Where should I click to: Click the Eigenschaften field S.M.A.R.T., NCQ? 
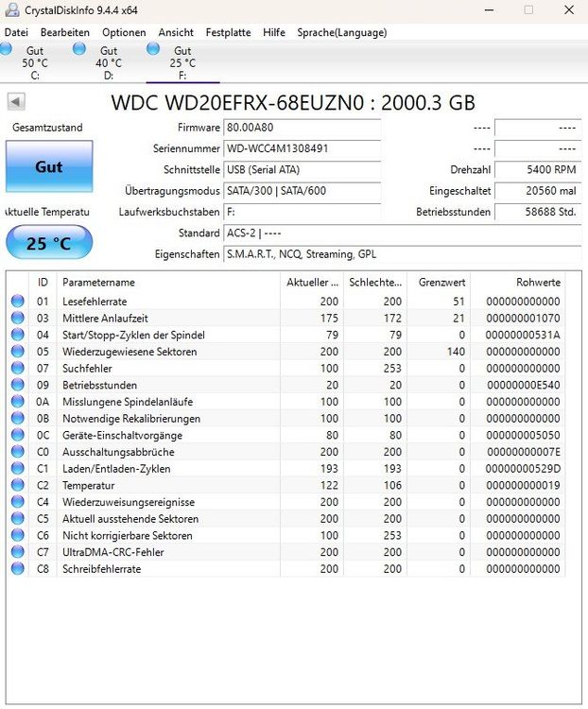click(403, 254)
